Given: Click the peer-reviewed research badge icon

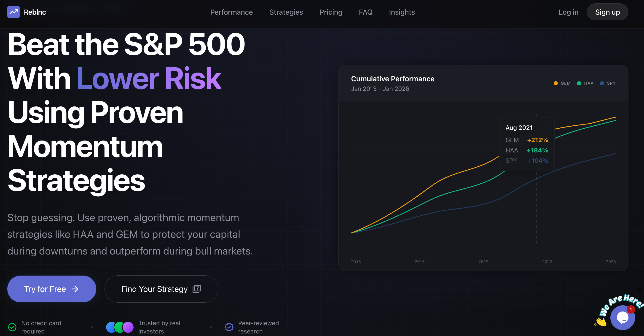Looking at the screenshot, I should click(x=229, y=327).
